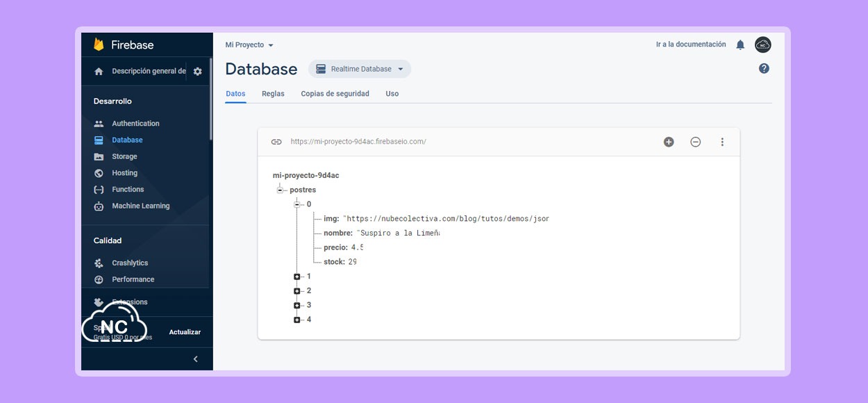Expand node 4 under postres
The height and width of the screenshot is (403, 868).
click(297, 320)
